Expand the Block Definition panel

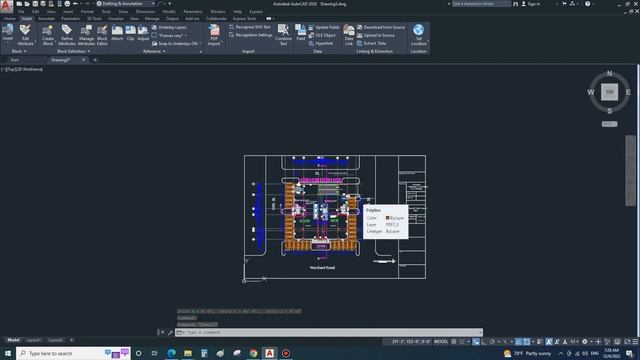click(x=73, y=51)
